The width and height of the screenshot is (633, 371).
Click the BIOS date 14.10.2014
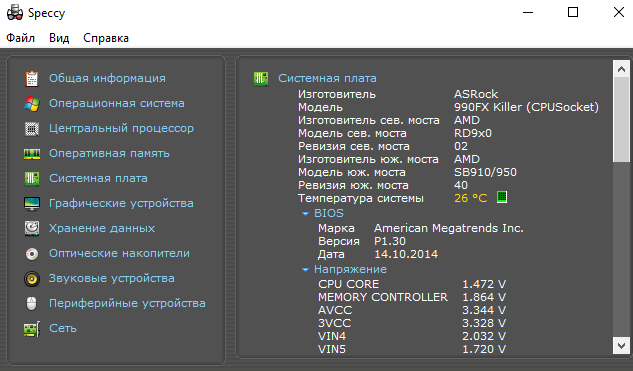tap(406, 254)
